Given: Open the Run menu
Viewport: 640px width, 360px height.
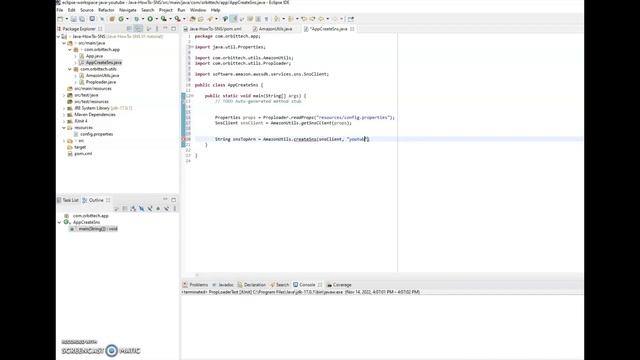Looking at the screenshot, I should 181,10.
